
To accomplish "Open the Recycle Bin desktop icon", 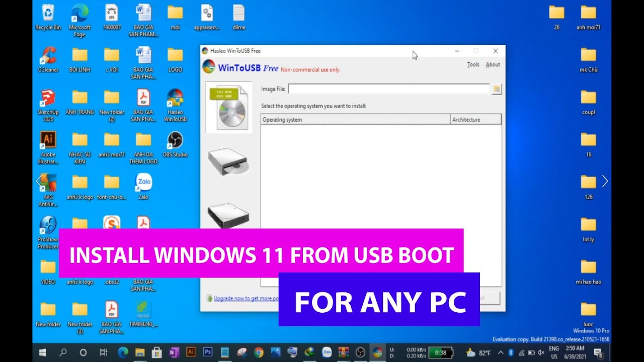I will pos(48,17).
